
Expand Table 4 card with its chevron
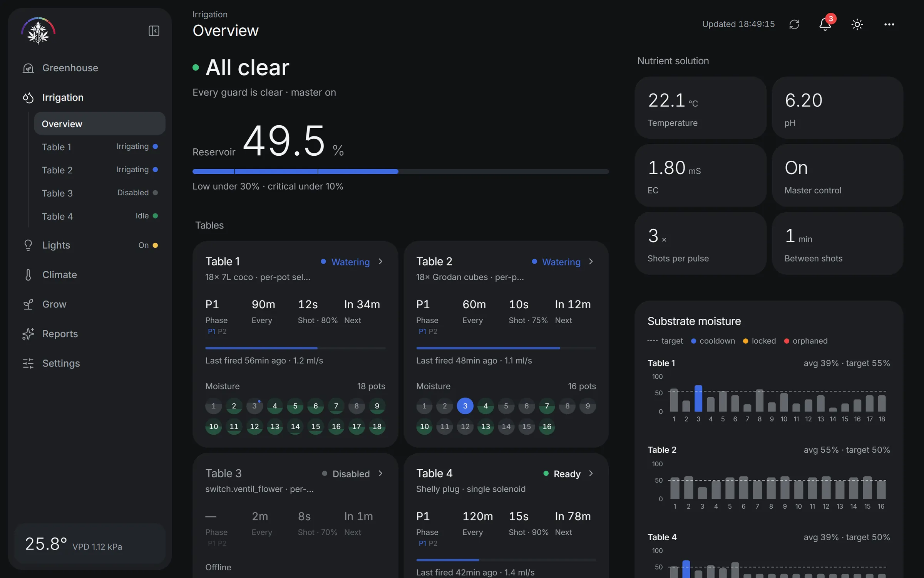click(591, 474)
